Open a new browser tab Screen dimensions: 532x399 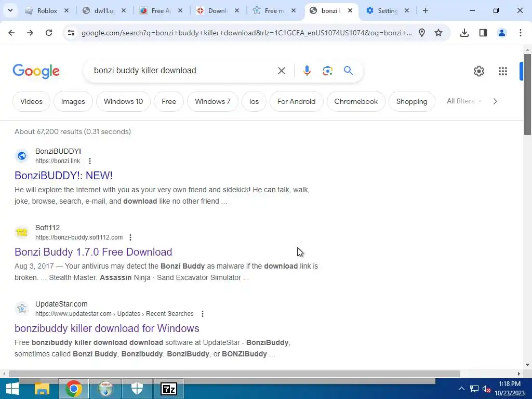(x=425, y=10)
